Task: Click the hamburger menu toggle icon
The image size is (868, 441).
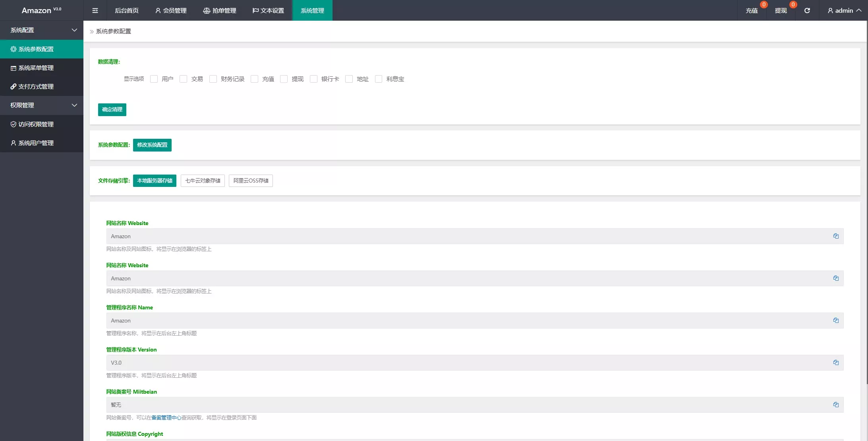Action: [95, 10]
